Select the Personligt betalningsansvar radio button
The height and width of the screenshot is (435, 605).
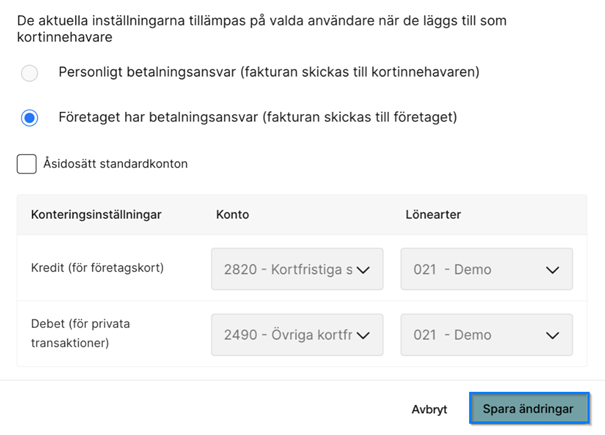coord(30,72)
